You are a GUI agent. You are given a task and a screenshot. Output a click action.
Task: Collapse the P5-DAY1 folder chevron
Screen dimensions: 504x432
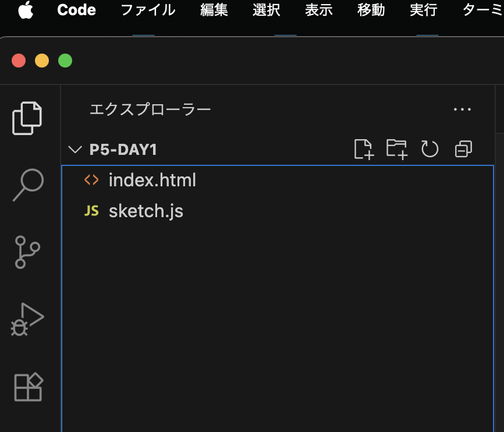tap(75, 150)
